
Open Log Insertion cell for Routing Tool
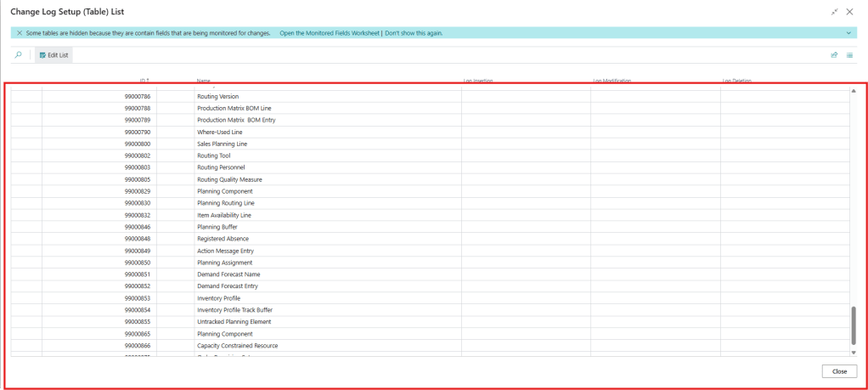526,155
